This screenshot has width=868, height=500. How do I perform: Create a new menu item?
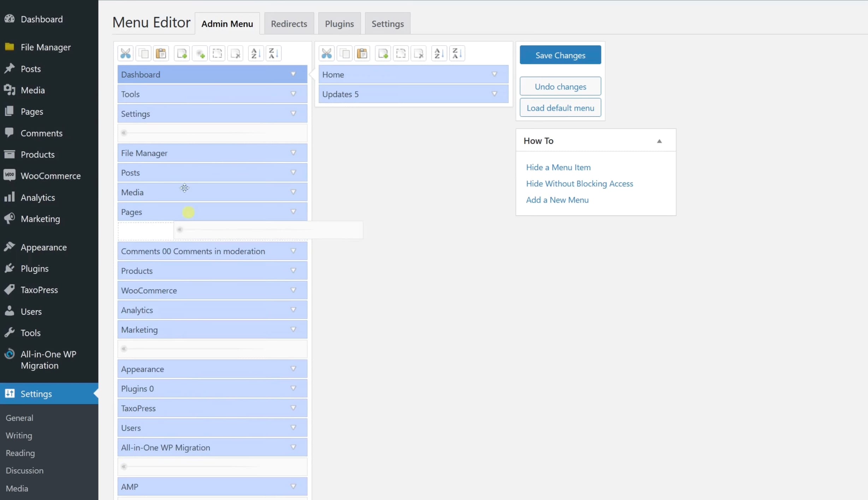click(182, 53)
